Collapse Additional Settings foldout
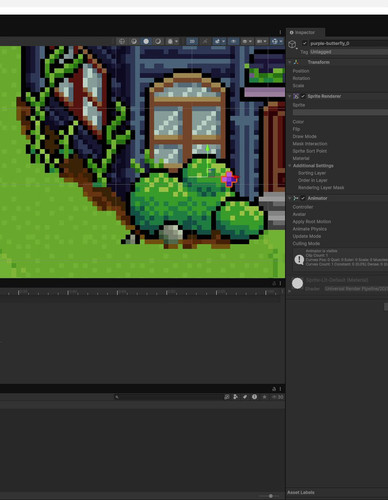 (x=290, y=166)
